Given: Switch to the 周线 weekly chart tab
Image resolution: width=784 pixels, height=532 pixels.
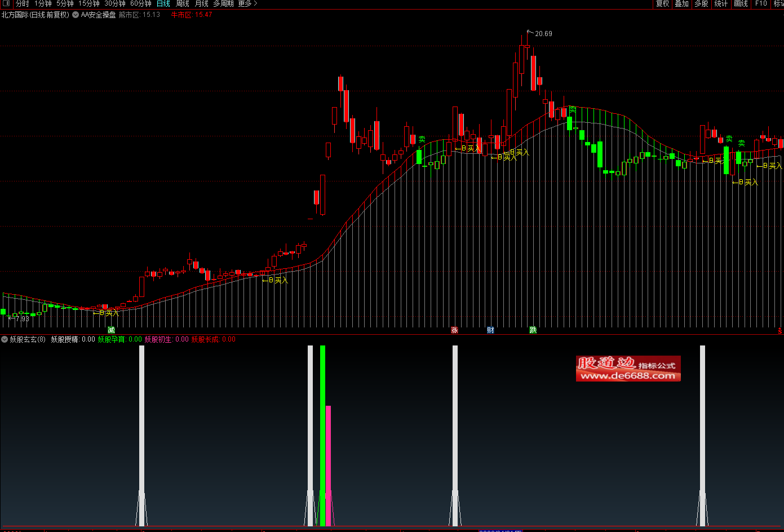Looking at the screenshot, I should coord(183,4).
